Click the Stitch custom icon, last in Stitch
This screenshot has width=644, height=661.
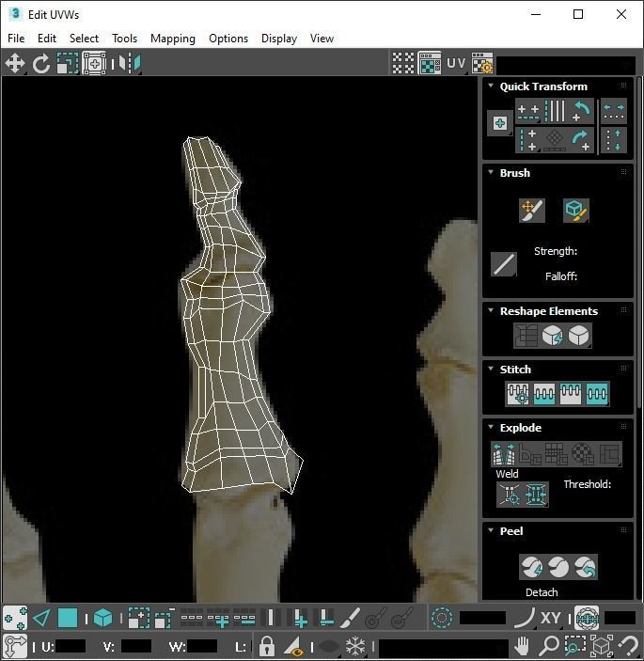point(597,394)
